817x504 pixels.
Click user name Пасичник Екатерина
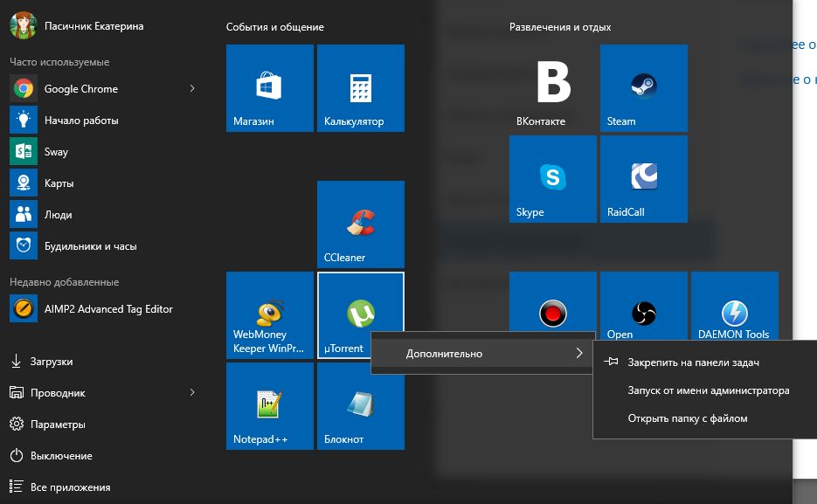coord(93,26)
